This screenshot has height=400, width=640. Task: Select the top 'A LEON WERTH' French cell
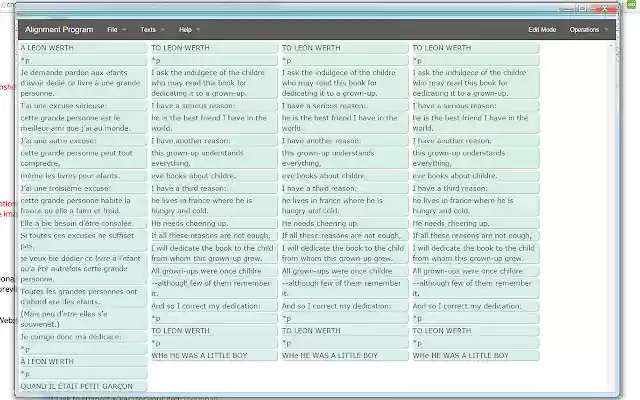[x=83, y=48]
